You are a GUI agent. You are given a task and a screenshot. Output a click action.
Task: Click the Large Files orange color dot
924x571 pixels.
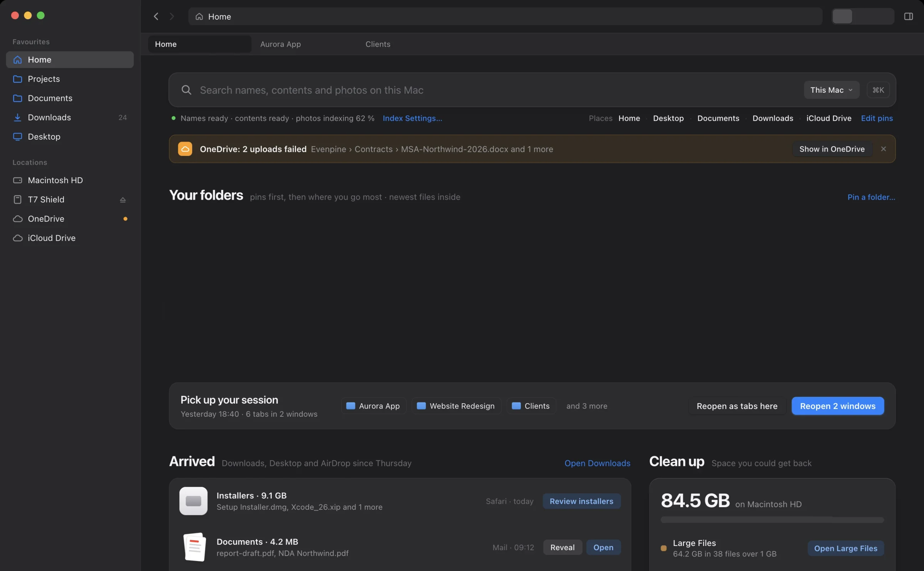664,548
